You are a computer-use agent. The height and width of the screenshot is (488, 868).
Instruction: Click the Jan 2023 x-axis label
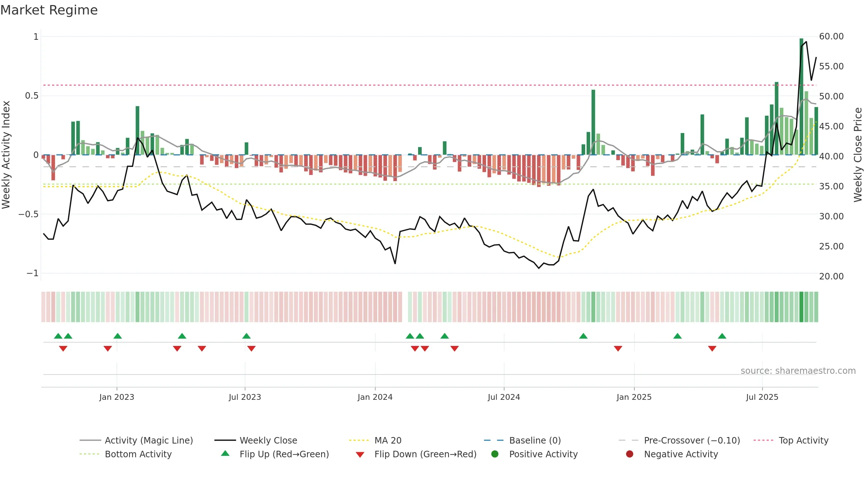(x=117, y=397)
